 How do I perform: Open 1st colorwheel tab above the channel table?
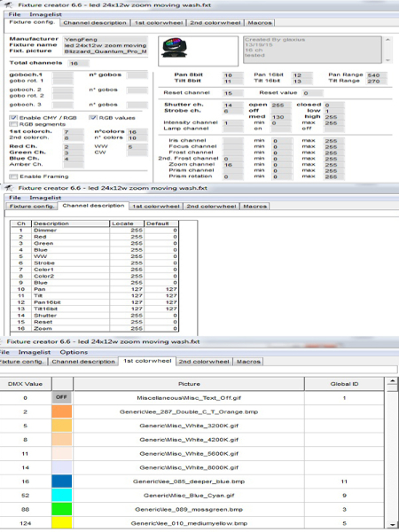click(156, 206)
